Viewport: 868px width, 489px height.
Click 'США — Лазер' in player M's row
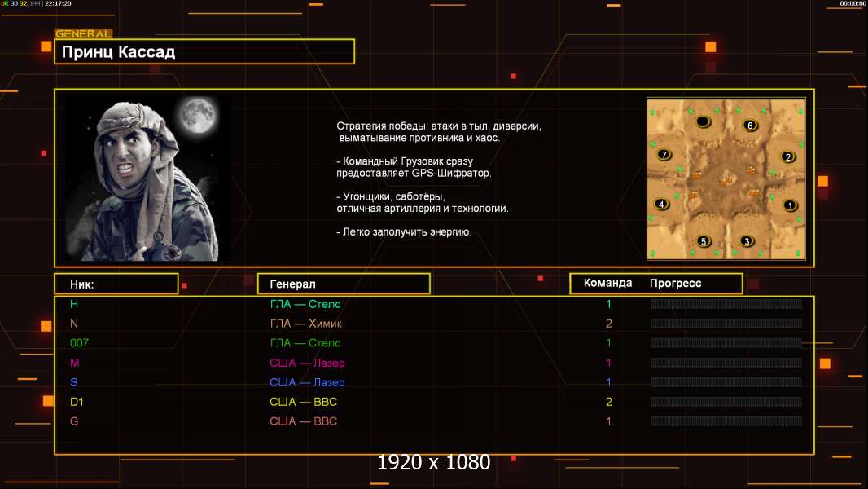tap(307, 363)
